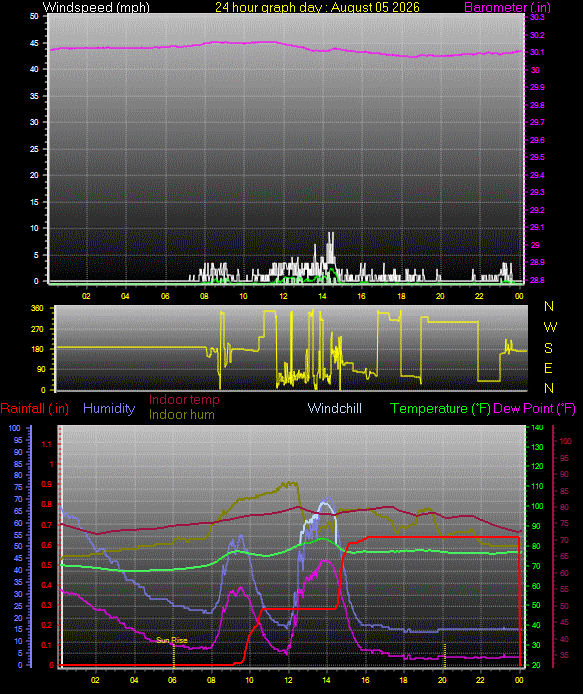This screenshot has height=694, width=583.
Task: Click the W compass direction label
Action: [x=550, y=327]
